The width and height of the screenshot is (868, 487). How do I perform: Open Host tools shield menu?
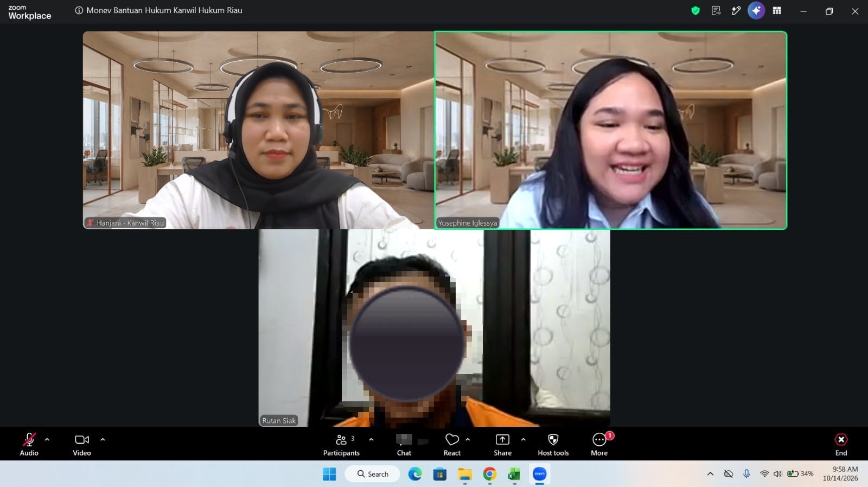click(x=553, y=444)
